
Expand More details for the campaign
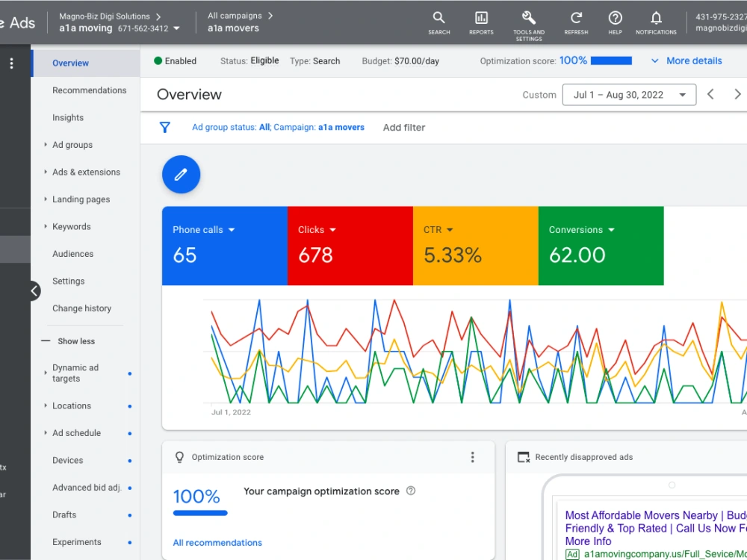click(686, 61)
